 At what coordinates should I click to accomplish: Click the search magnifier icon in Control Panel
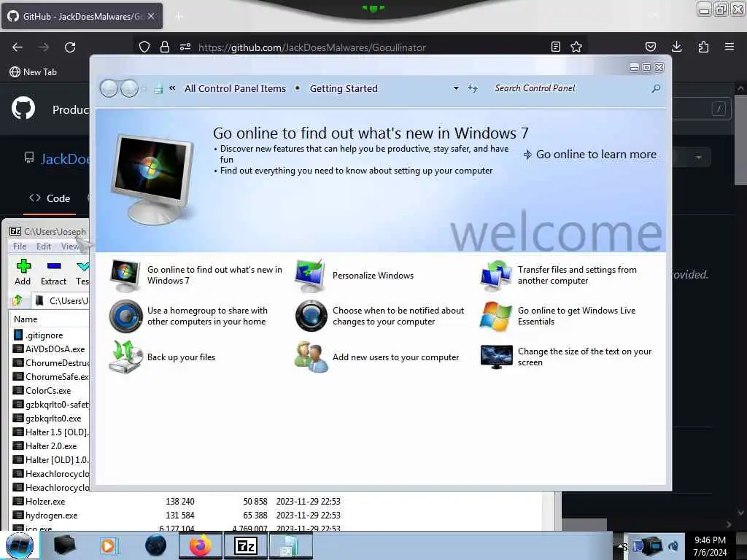656,88
